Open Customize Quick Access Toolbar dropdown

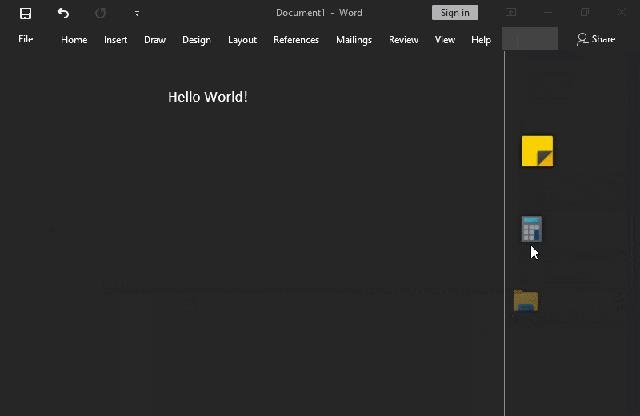[137, 13]
